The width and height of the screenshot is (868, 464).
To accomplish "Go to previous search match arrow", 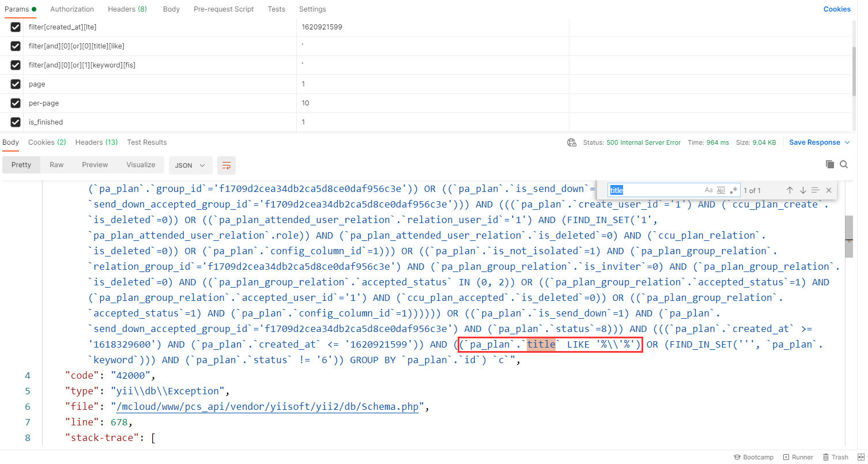I will coord(790,190).
